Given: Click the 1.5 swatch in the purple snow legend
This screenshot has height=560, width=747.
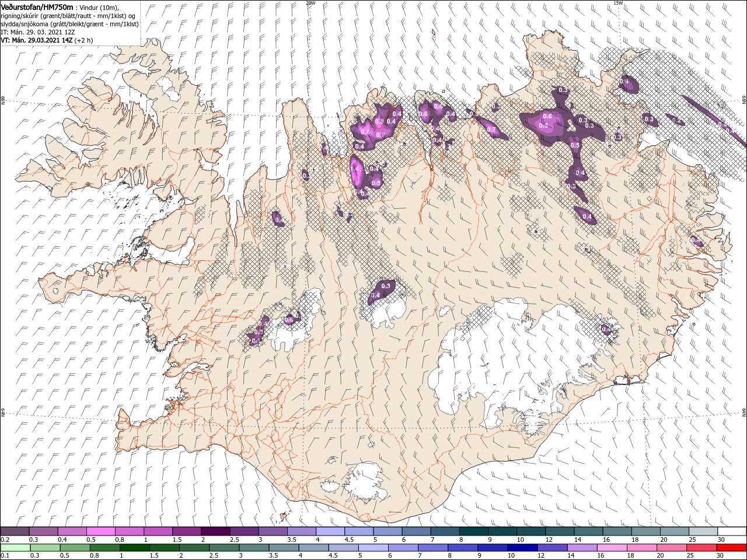Looking at the screenshot, I should (187, 531).
